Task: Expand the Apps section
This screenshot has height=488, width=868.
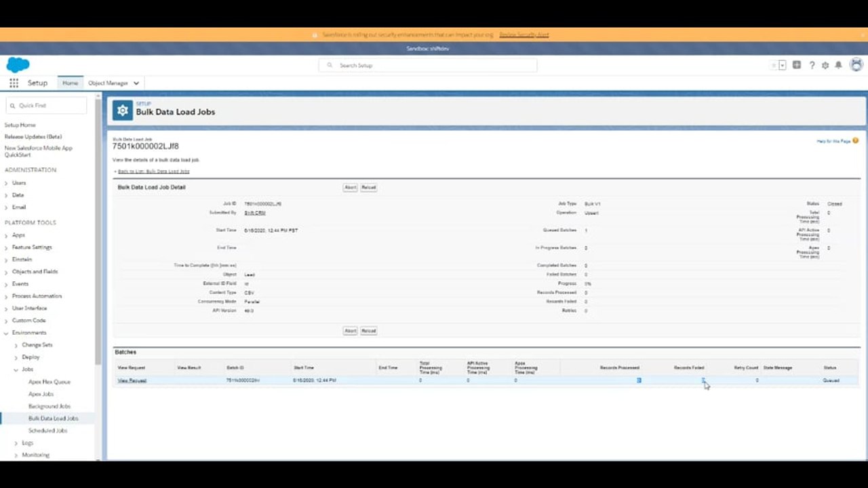Action: point(6,235)
